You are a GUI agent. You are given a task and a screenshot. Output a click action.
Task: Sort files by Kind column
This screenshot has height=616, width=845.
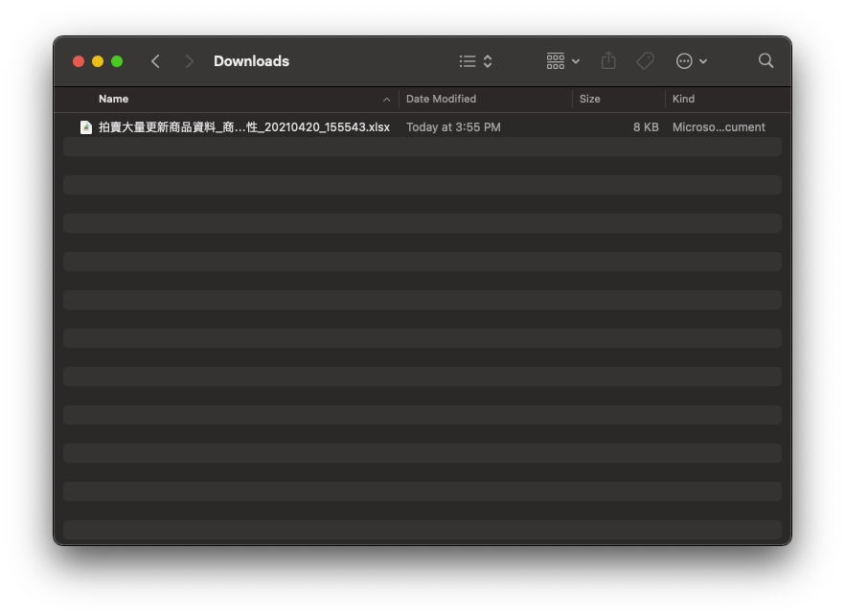click(x=683, y=99)
